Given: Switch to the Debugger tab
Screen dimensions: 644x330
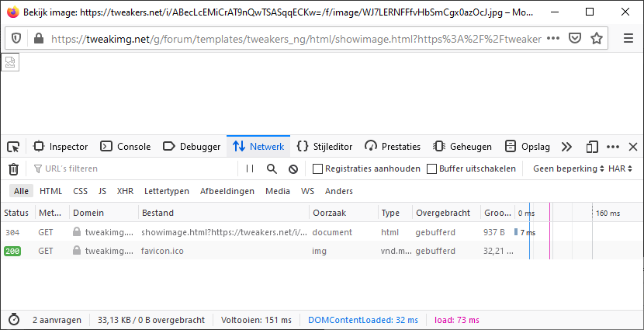Looking at the screenshot, I should click(x=192, y=147).
